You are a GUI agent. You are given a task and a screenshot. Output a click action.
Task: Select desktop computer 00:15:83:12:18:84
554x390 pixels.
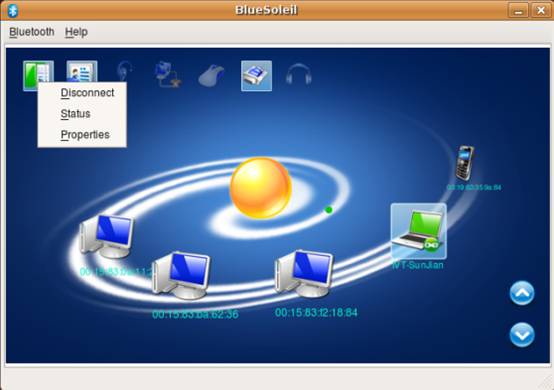pyautogui.click(x=304, y=274)
